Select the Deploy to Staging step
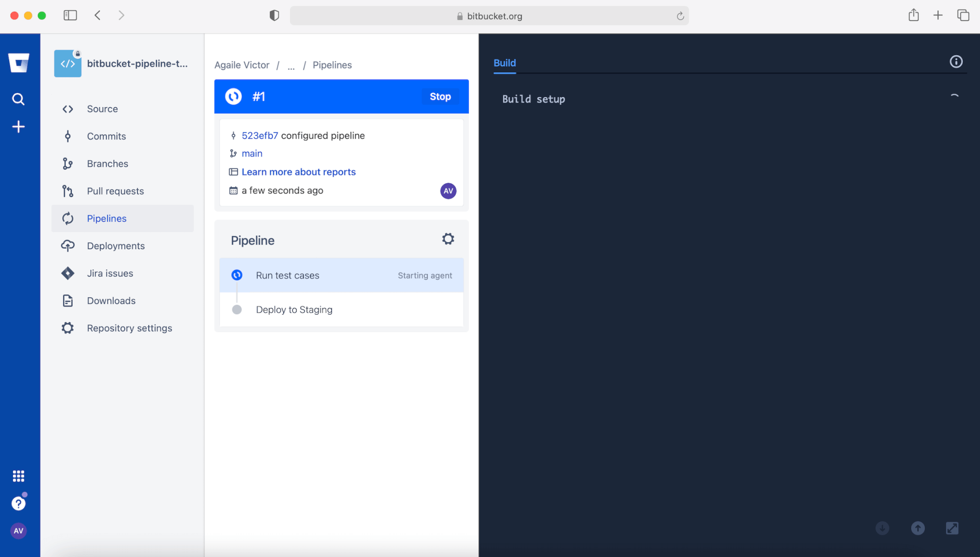 click(294, 310)
